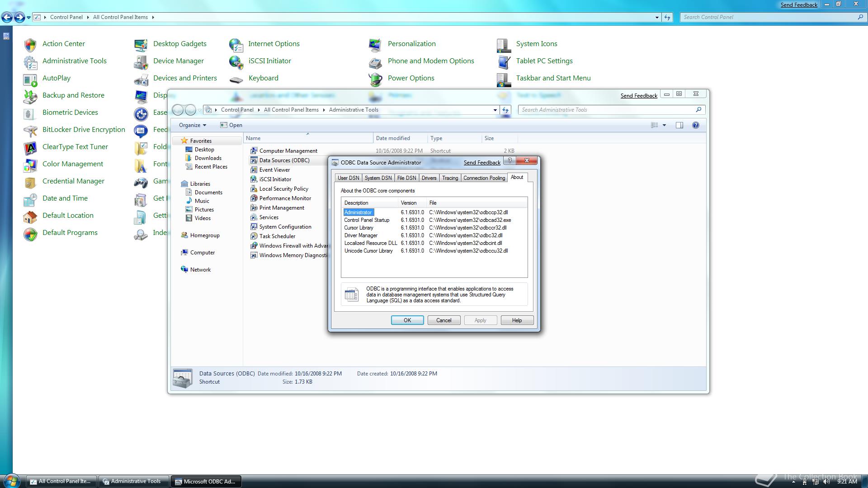Image resolution: width=868 pixels, height=488 pixels.
Task: Expand the Administrative Tools address bar history dropdown
Action: [495, 110]
